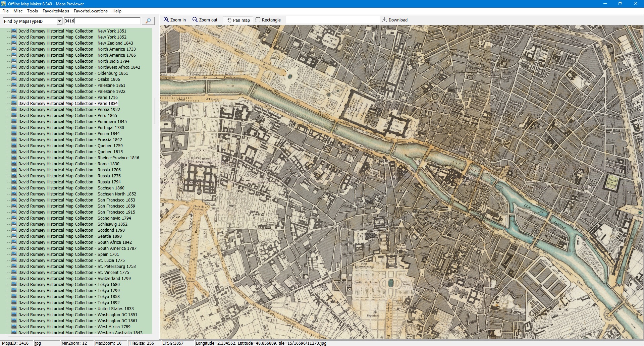Click the map list vertical scrollbar

pyautogui.click(x=155, y=111)
